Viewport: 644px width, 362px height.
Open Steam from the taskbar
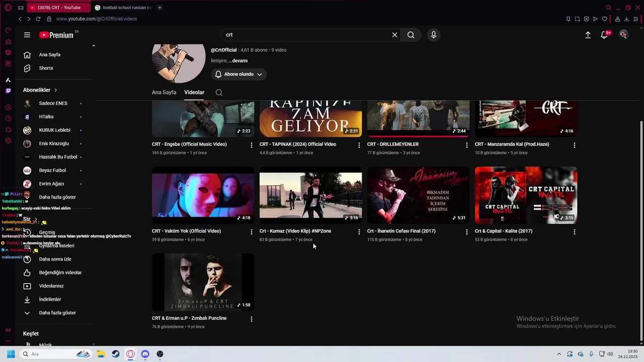[116, 354]
